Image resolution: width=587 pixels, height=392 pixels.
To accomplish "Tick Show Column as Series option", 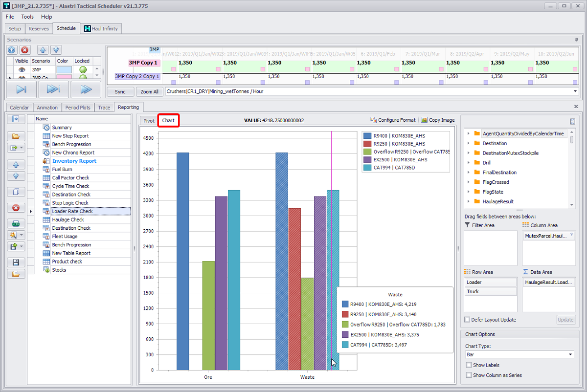I will coord(469,375).
